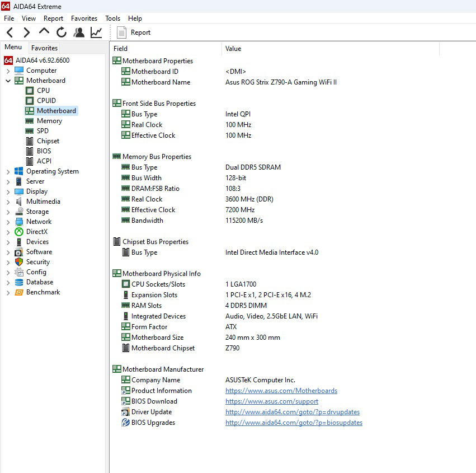Expand the DirectX tree node

click(8, 232)
